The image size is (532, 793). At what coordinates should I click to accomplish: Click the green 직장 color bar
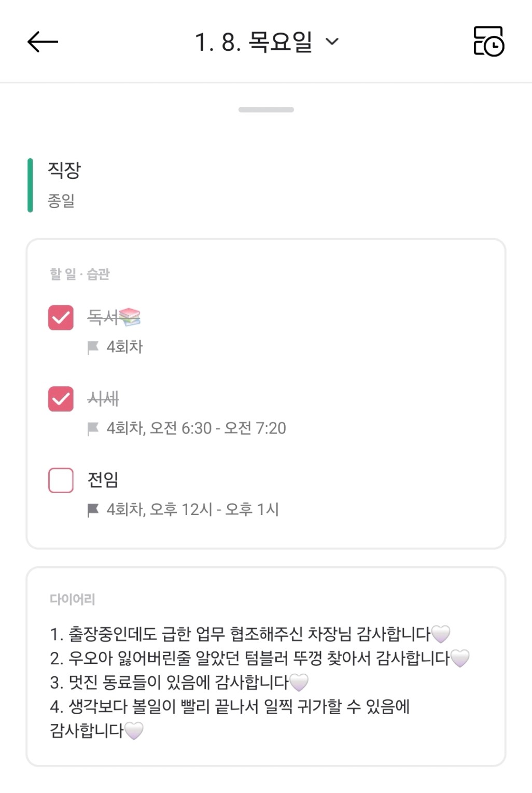click(x=30, y=185)
